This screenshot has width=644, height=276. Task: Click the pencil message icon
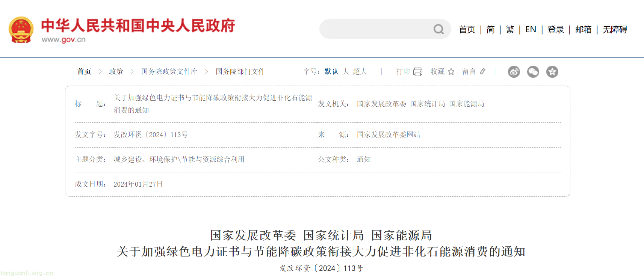(483, 71)
